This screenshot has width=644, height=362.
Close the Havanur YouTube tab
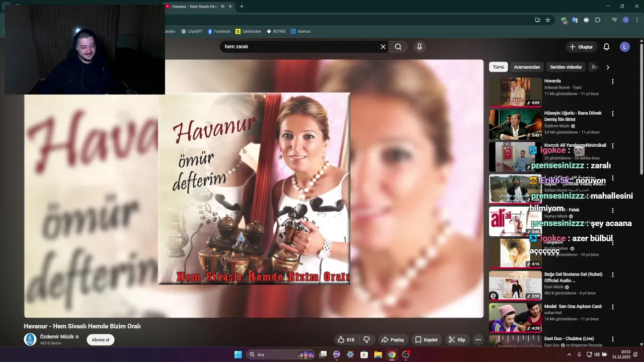[230, 7]
